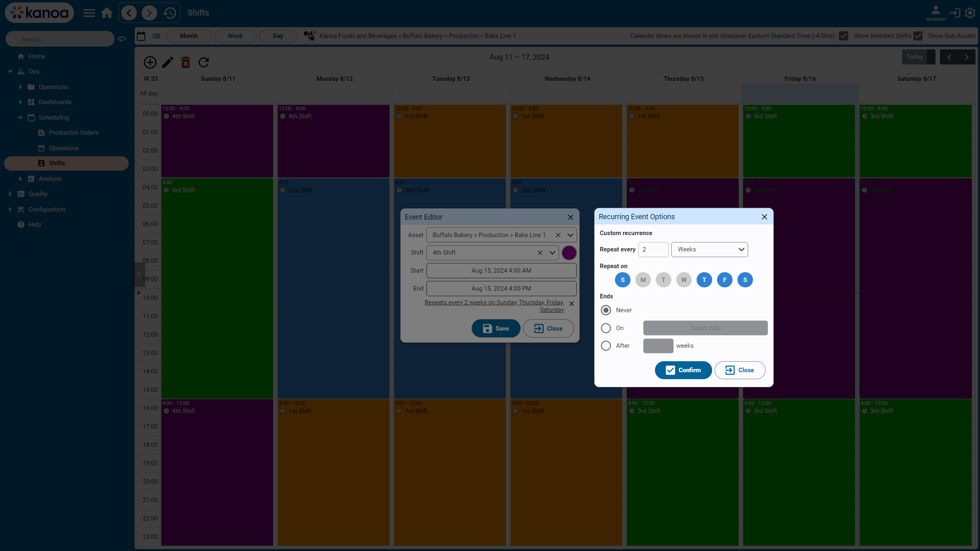Open the settings gear icon
Viewport: 980px width, 551px height.
pos(970,13)
